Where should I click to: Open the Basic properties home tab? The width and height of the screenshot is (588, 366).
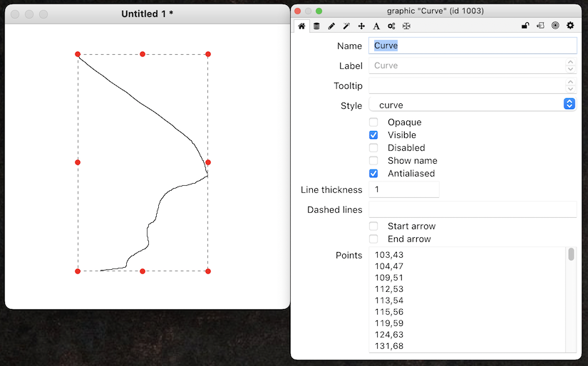click(x=301, y=26)
